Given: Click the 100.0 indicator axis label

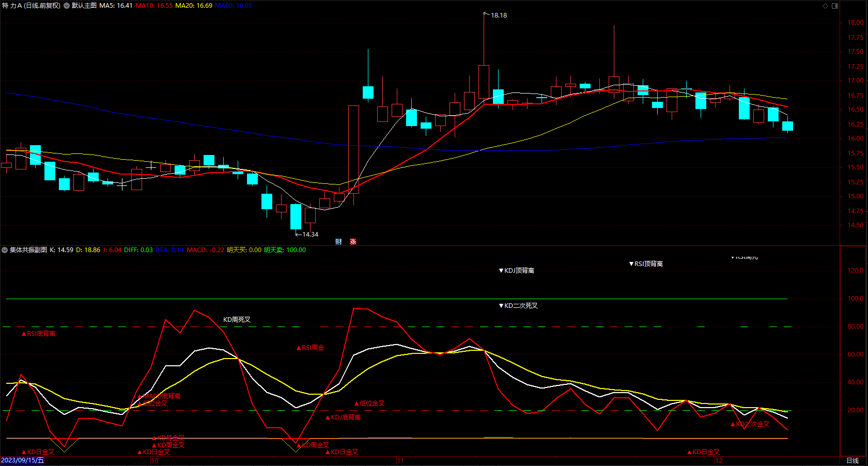Looking at the screenshot, I should tap(855, 299).
